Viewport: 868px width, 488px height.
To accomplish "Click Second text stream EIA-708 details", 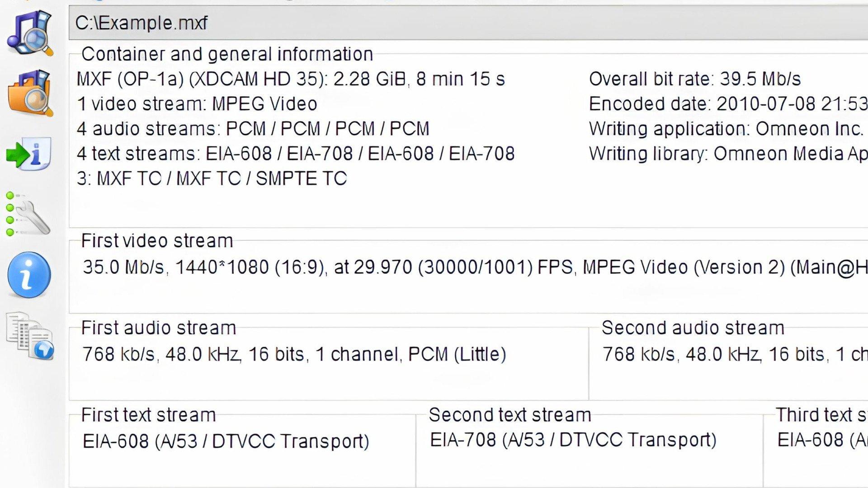I will [x=573, y=440].
